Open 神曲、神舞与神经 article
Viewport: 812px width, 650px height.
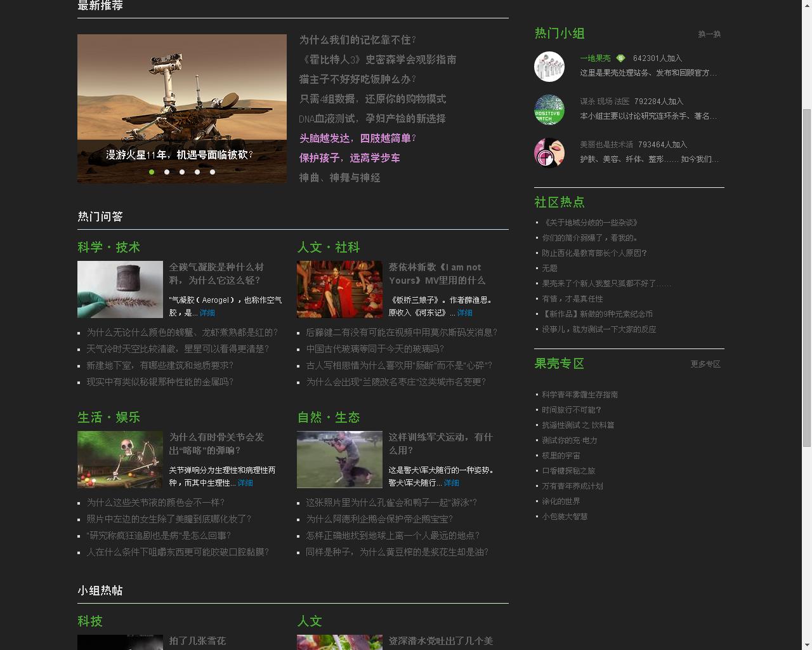(x=340, y=178)
